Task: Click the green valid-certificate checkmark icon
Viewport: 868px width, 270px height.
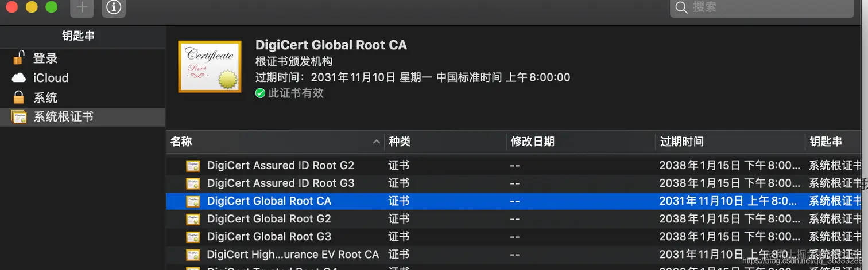Action: point(260,93)
